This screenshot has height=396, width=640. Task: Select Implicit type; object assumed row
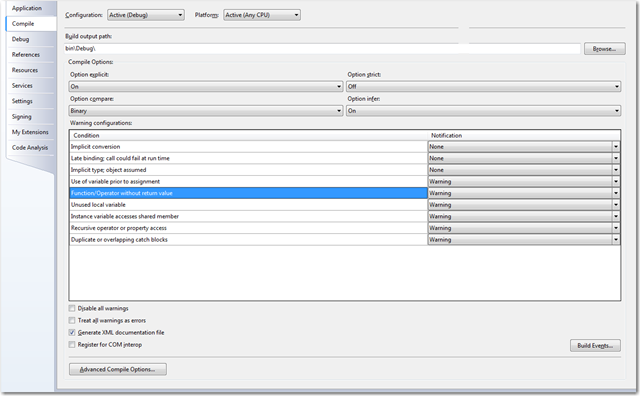pyautogui.click(x=249, y=170)
